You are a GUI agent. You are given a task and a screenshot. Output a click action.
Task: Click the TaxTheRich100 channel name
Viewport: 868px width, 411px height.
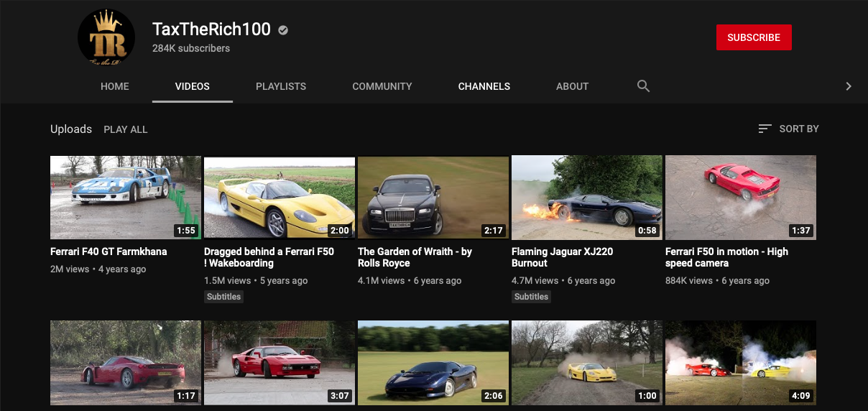pos(211,29)
